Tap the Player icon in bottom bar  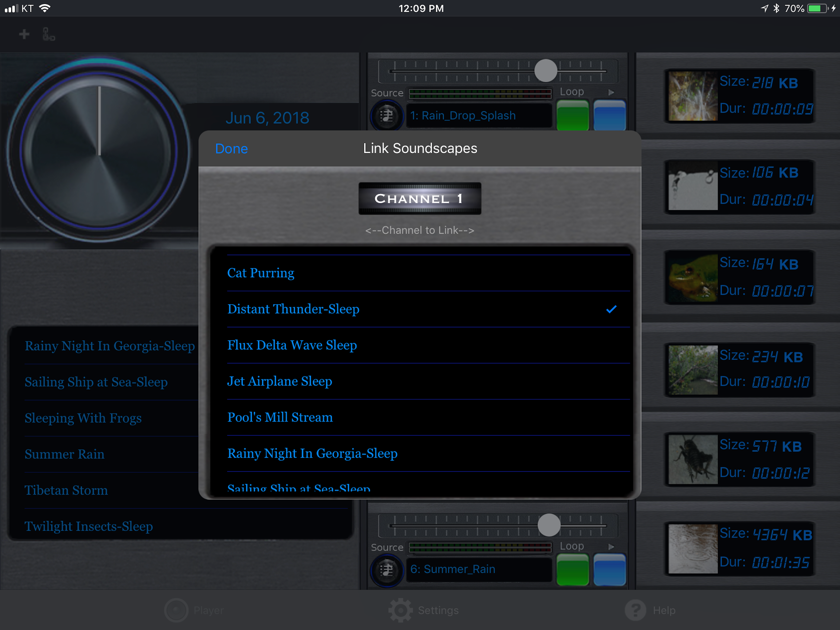(x=176, y=610)
